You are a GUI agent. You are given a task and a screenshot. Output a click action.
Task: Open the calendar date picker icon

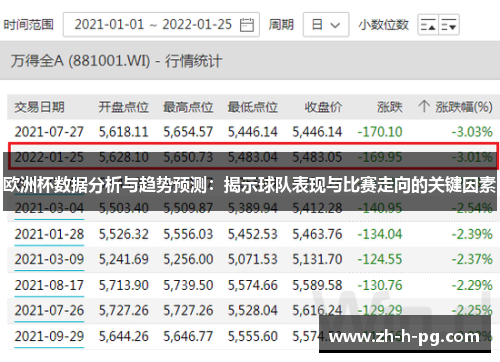coord(247,25)
